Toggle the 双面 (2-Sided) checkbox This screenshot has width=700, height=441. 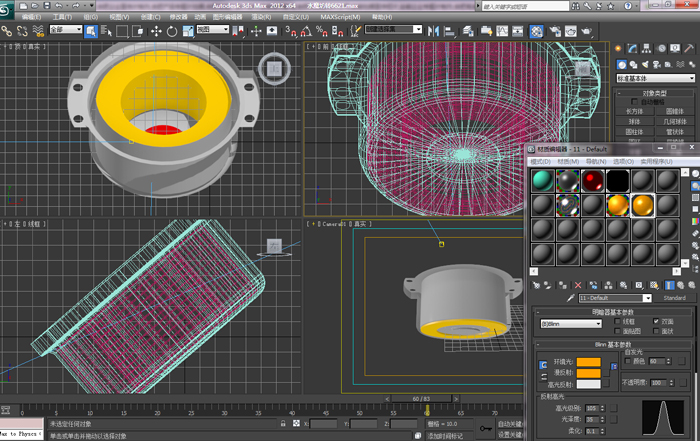656,322
